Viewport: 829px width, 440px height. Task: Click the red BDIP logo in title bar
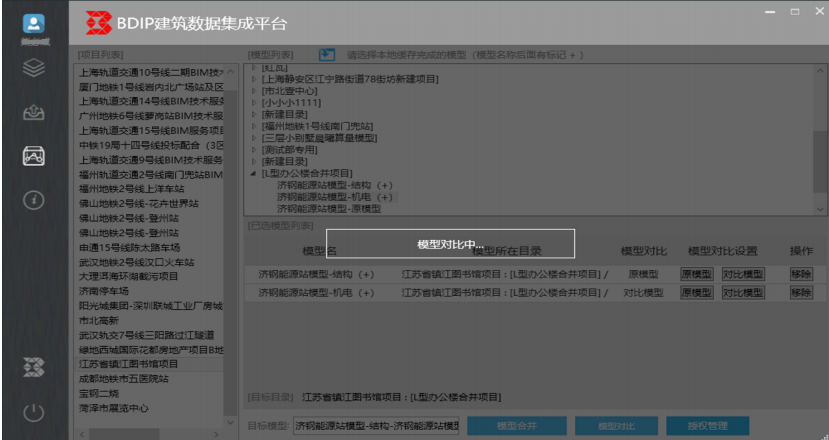click(99, 23)
